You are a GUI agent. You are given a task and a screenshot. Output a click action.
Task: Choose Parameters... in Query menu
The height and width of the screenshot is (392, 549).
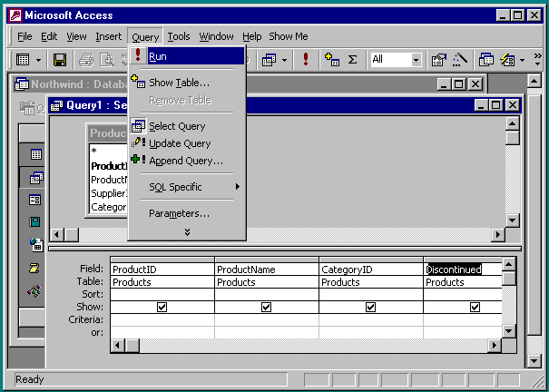point(187,213)
